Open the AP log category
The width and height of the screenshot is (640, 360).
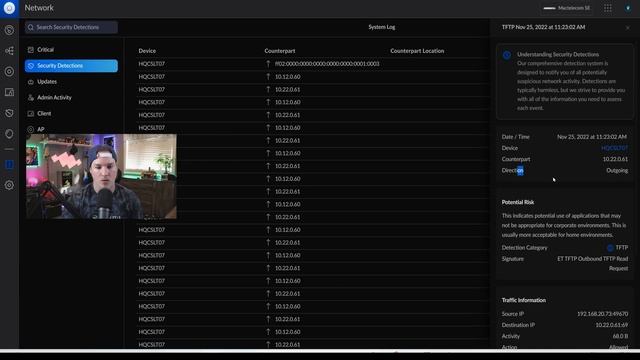coord(71,129)
